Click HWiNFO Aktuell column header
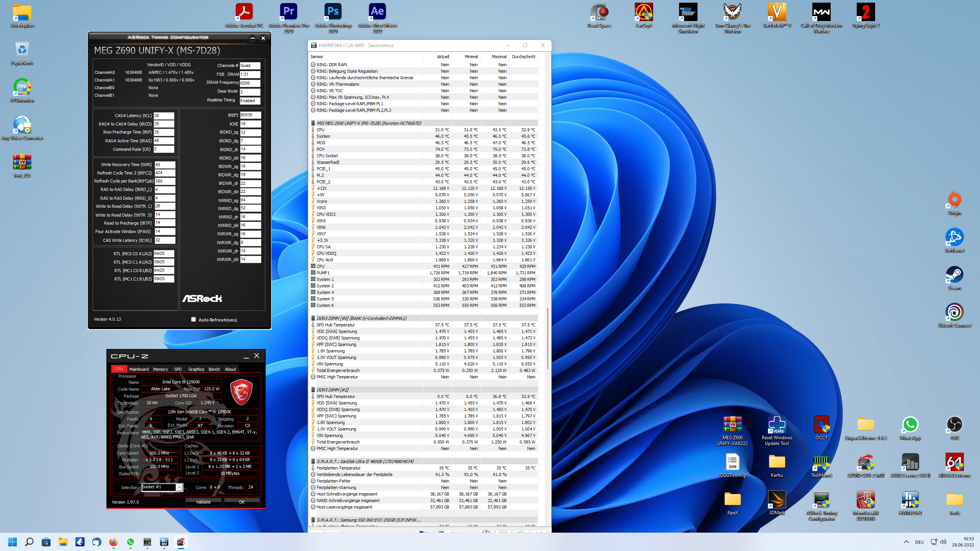 click(x=438, y=57)
